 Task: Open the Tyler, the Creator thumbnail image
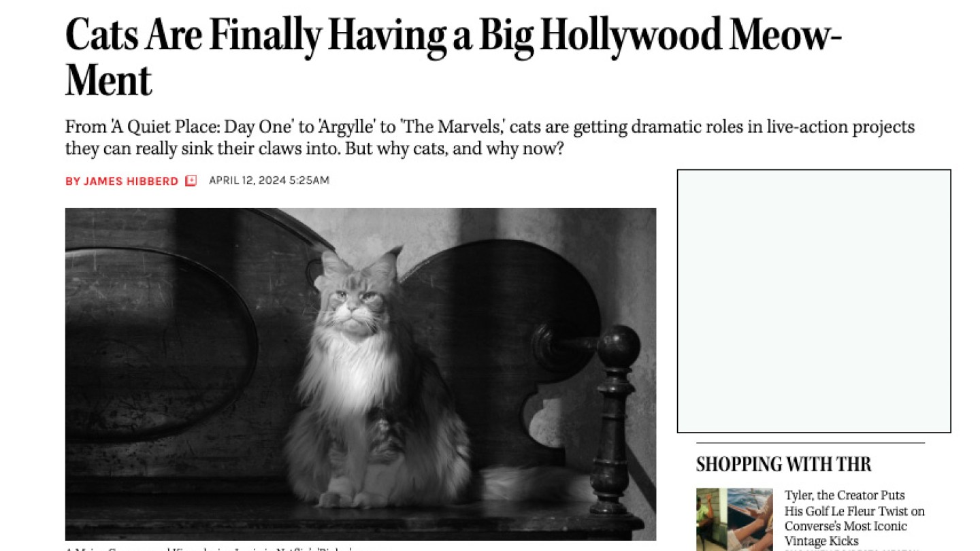click(x=734, y=519)
